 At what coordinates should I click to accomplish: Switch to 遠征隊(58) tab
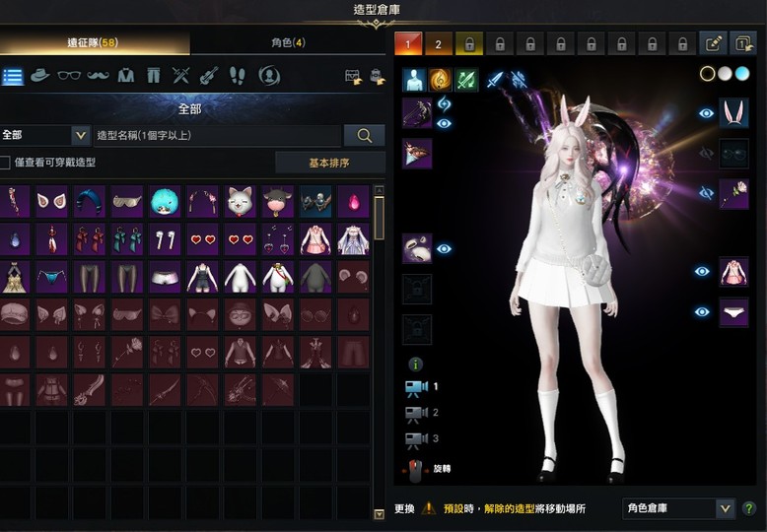(93, 42)
